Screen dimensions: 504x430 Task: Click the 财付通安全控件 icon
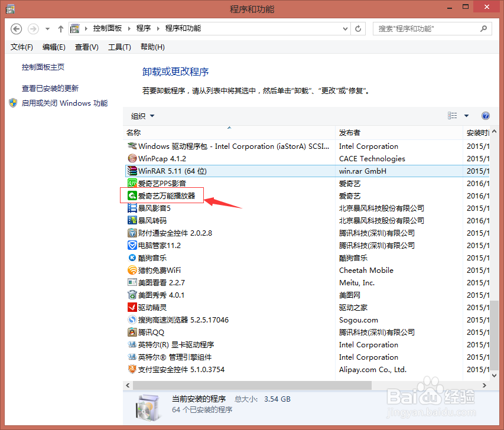tap(132, 233)
